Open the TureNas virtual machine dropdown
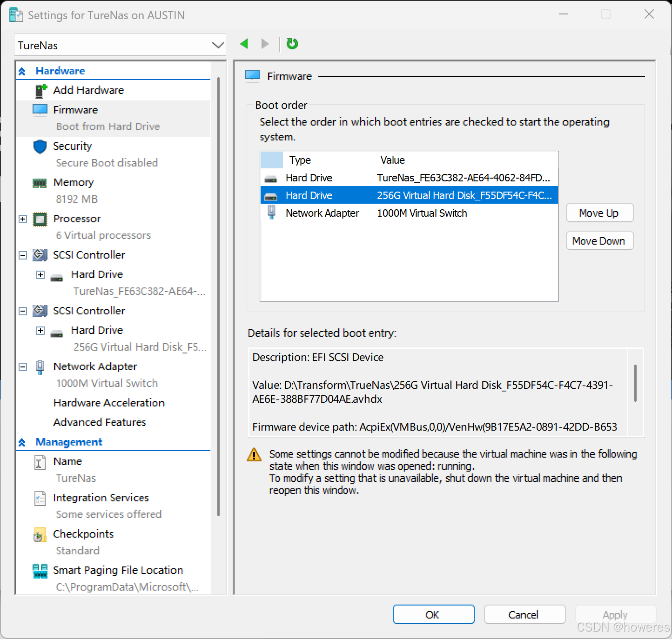 tap(120, 45)
